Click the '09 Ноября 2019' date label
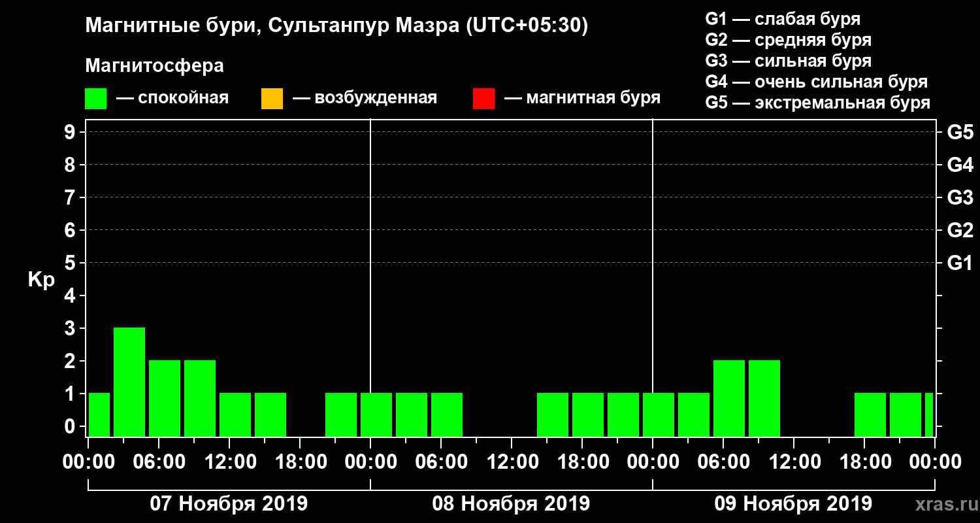980x523 pixels. click(x=793, y=504)
